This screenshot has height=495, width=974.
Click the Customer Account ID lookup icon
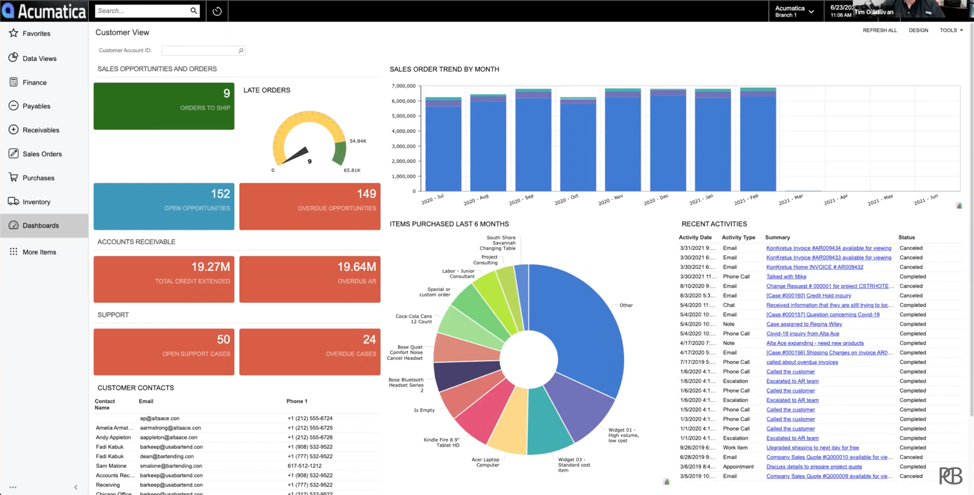tap(241, 51)
